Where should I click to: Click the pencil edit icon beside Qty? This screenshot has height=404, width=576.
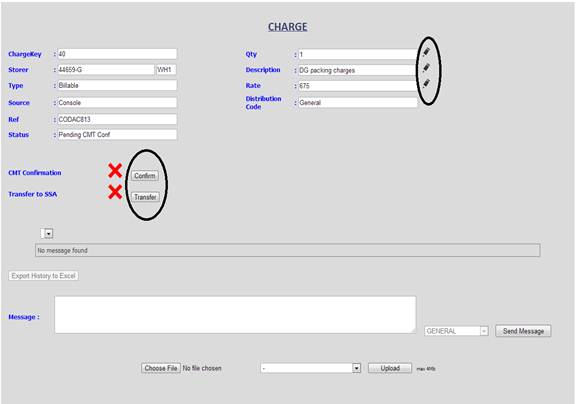tap(426, 53)
